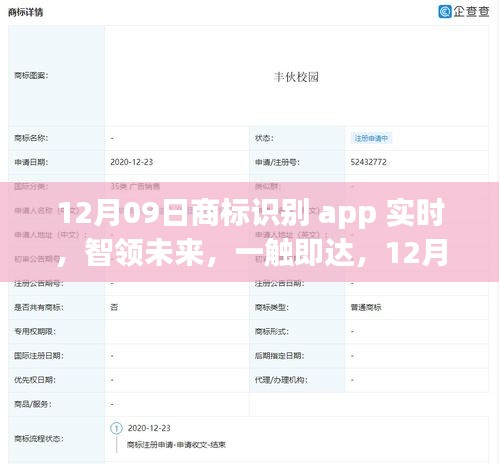Click the 商品/服务 label

33,404
